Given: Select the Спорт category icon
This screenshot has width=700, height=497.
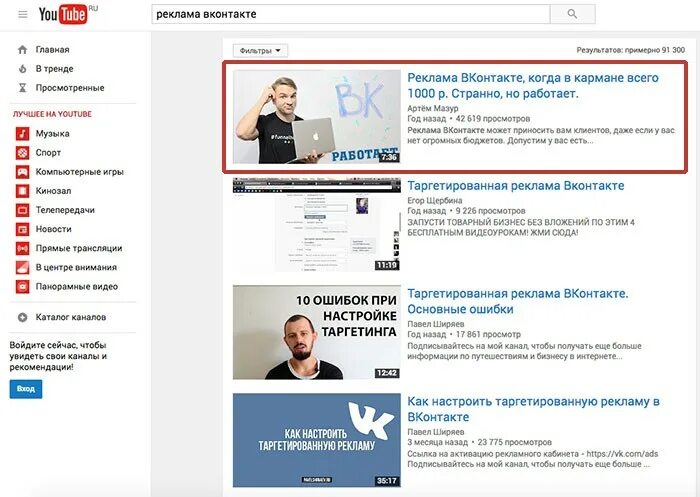Looking at the screenshot, I should [22, 153].
